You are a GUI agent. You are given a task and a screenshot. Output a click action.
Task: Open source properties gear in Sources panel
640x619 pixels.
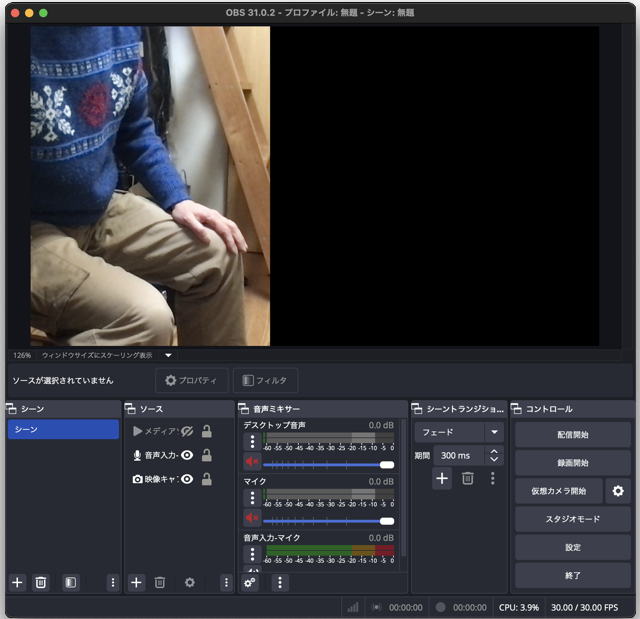click(x=189, y=582)
